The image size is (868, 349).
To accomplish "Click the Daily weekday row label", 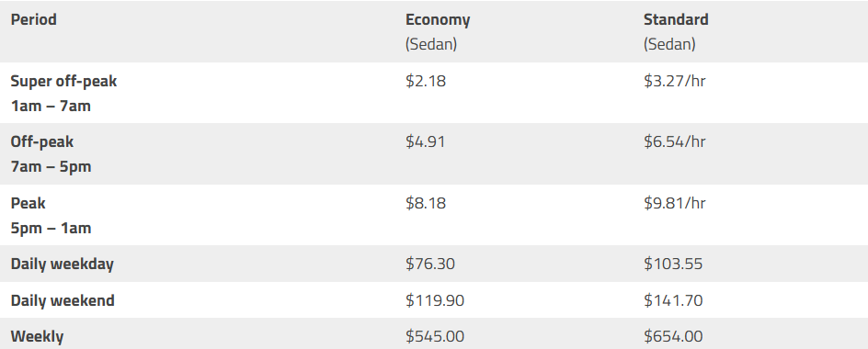I will 62,264.
